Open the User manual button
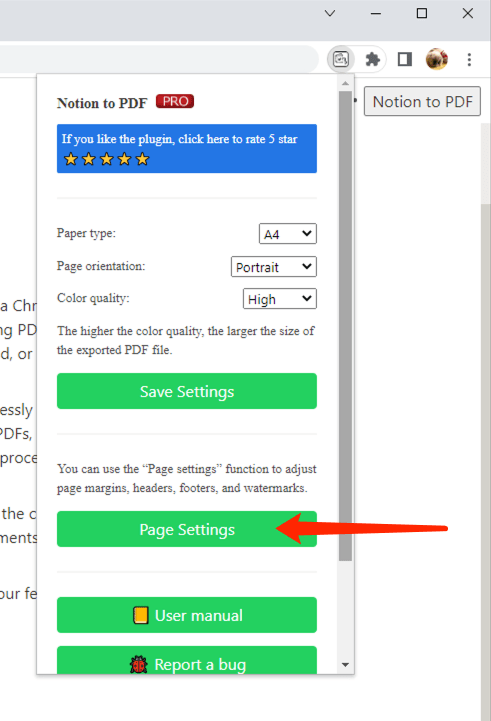 187,615
